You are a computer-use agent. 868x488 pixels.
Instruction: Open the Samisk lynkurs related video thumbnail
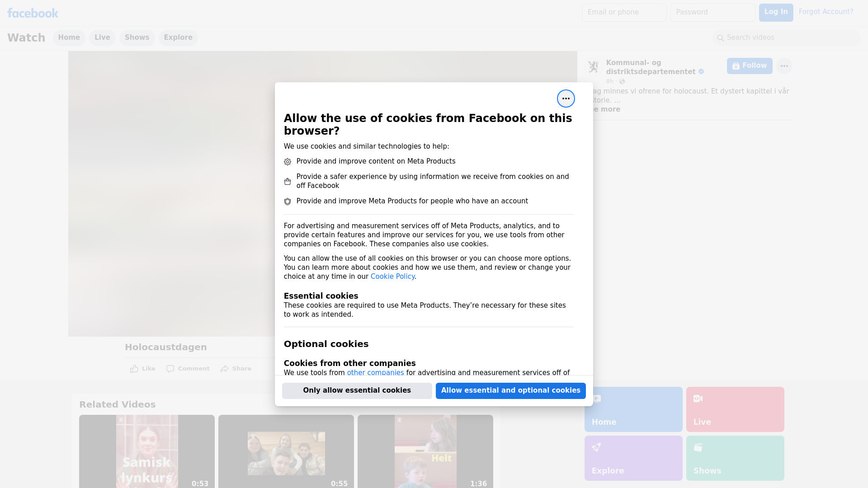pyautogui.click(x=147, y=451)
